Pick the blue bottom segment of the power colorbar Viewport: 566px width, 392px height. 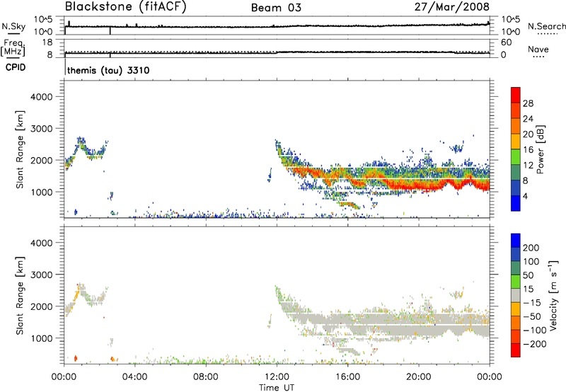(x=516, y=203)
